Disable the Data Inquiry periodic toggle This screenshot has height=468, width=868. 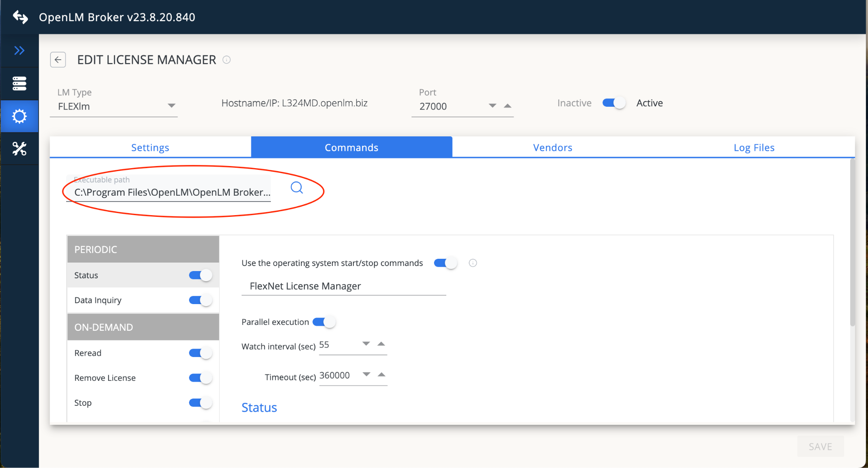click(x=200, y=300)
